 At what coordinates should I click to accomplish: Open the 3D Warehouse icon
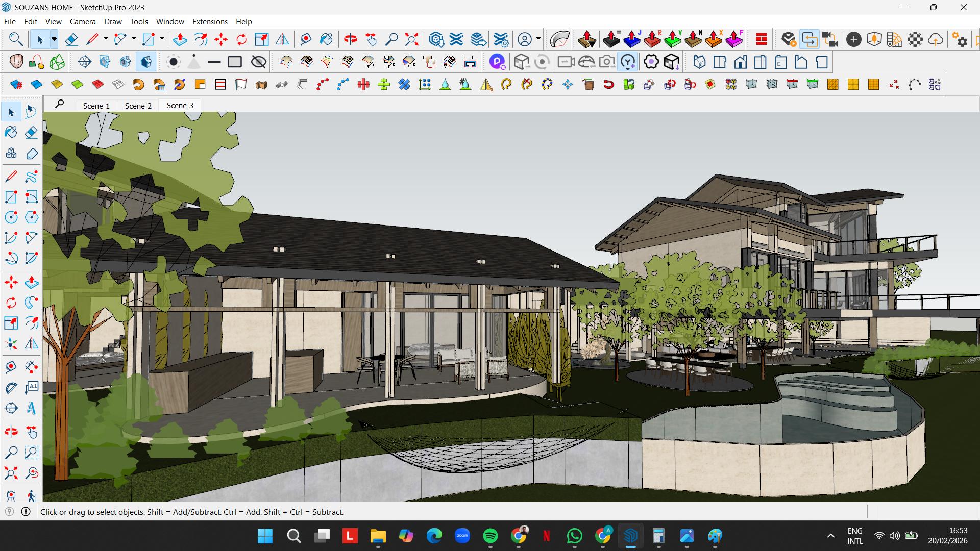coord(436,39)
